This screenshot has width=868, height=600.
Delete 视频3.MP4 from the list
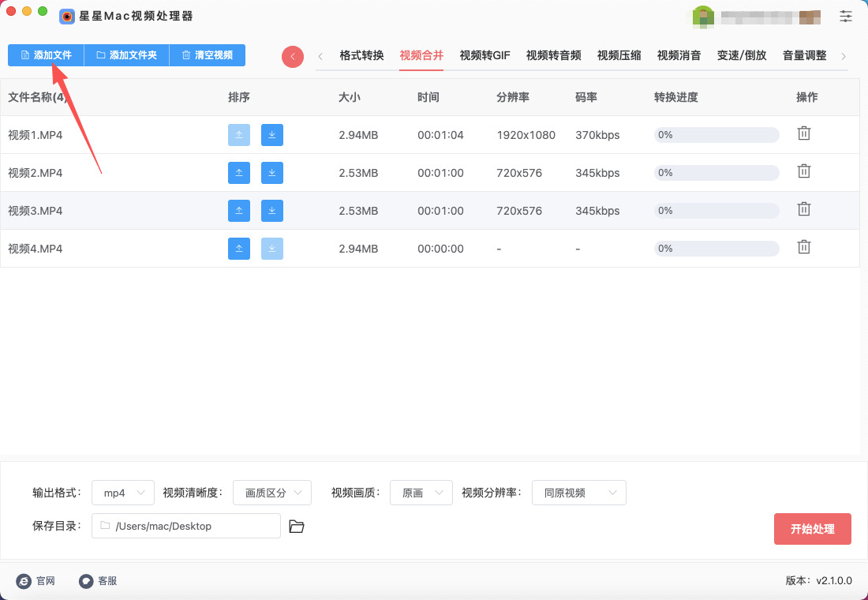tap(803, 209)
